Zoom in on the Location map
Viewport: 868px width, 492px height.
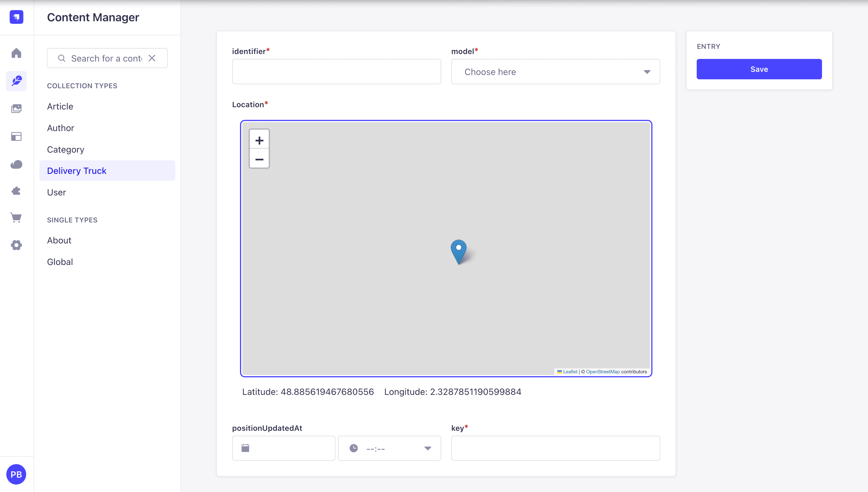259,140
